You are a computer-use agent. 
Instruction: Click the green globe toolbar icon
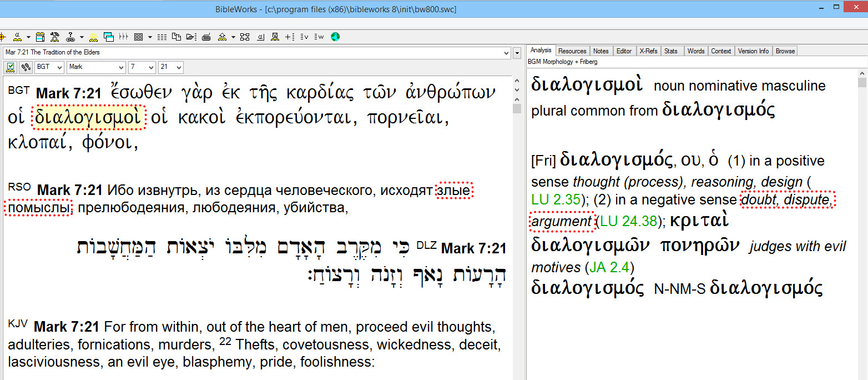[335, 37]
